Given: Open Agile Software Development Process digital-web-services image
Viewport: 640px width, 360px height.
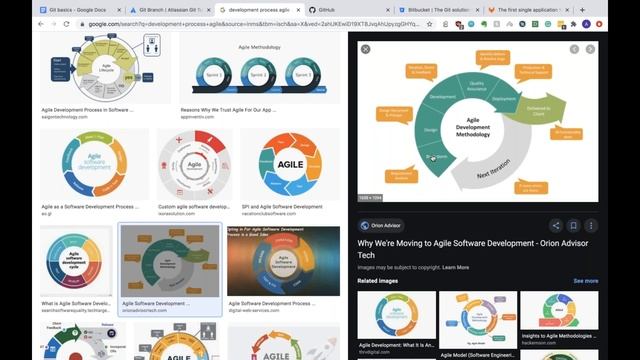Looking at the screenshot, I should 283,261.
